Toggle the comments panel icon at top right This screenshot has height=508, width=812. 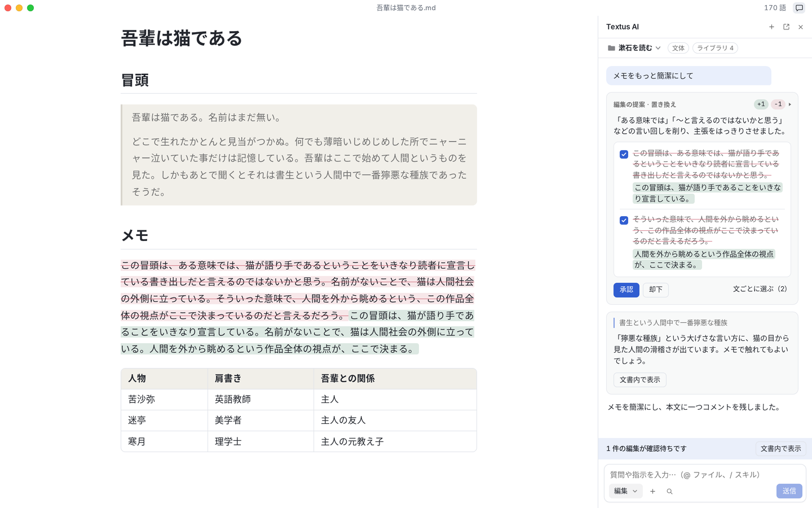[x=799, y=8]
